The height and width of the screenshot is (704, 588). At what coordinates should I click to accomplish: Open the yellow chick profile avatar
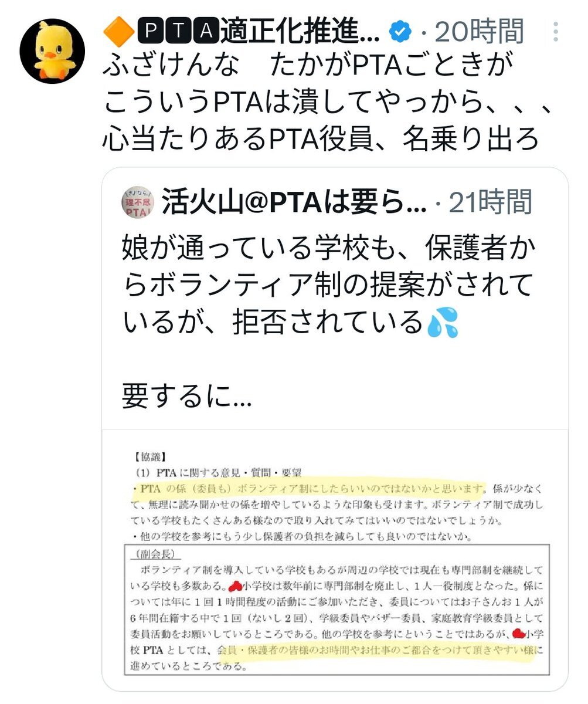[52, 51]
